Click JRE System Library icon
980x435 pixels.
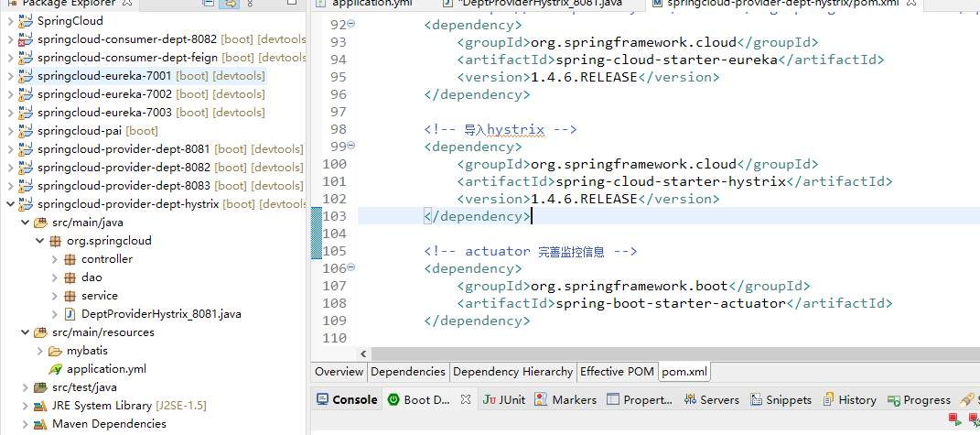[x=40, y=406]
